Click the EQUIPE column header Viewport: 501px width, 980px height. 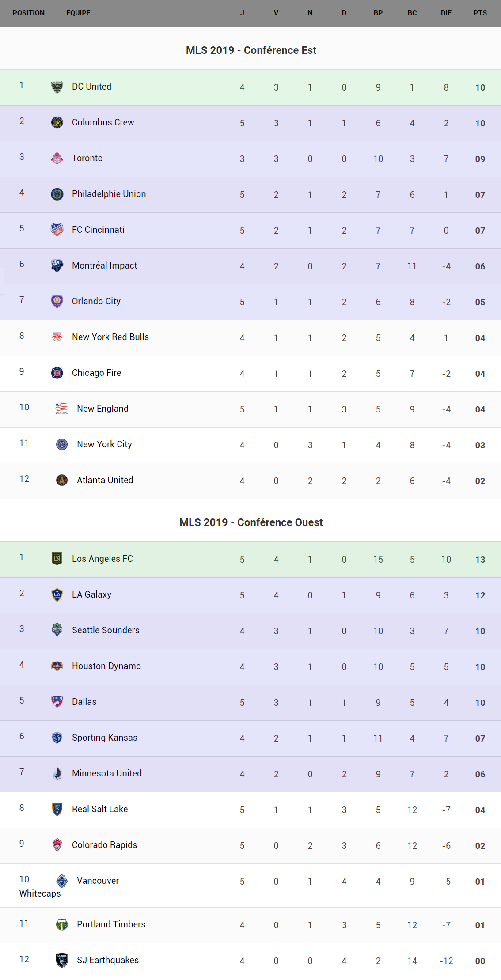tap(78, 13)
